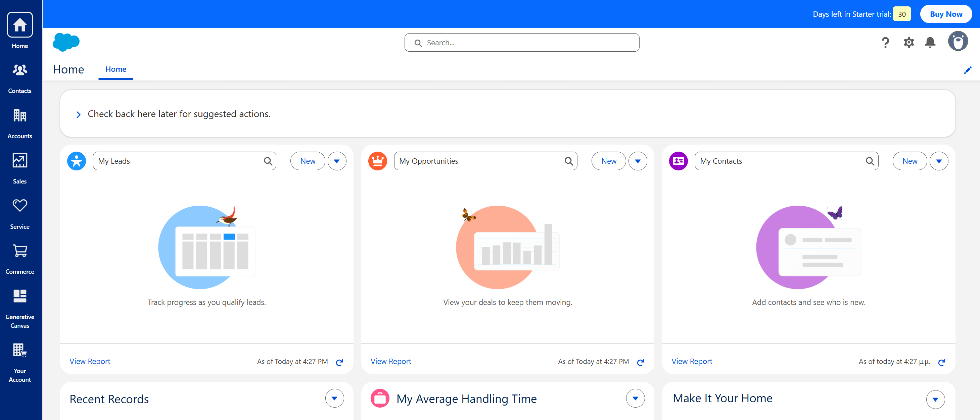980x420 pixels.
Task: Click the Edit Page pencil icon
Action: click(968, 70)
